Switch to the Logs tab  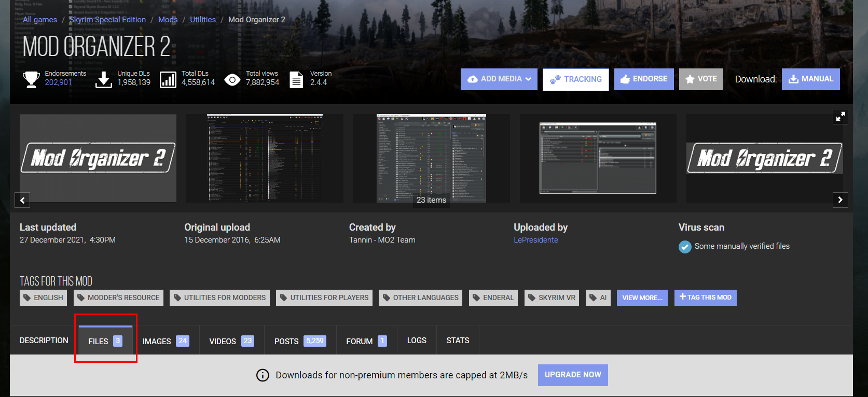coord(417,341)
